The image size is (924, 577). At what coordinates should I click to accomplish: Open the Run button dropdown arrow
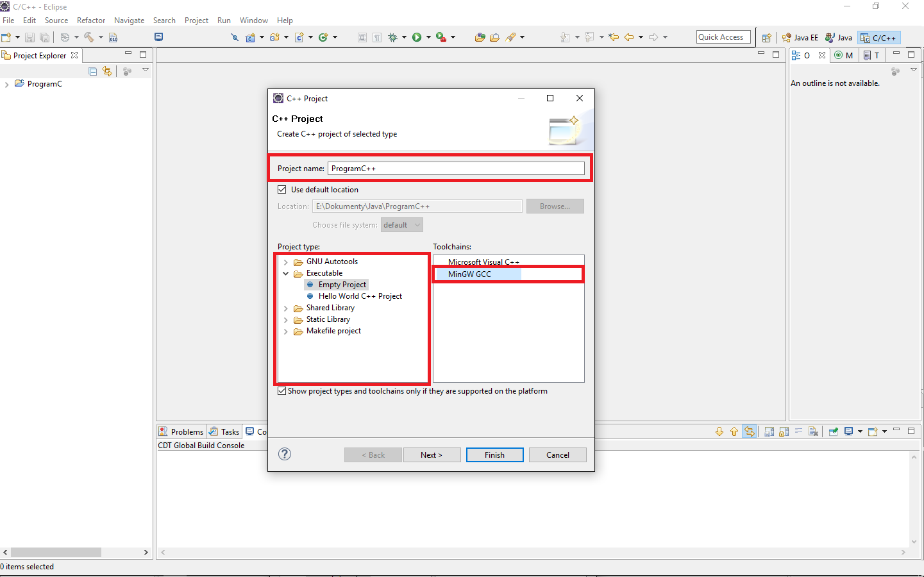(428, 37)
